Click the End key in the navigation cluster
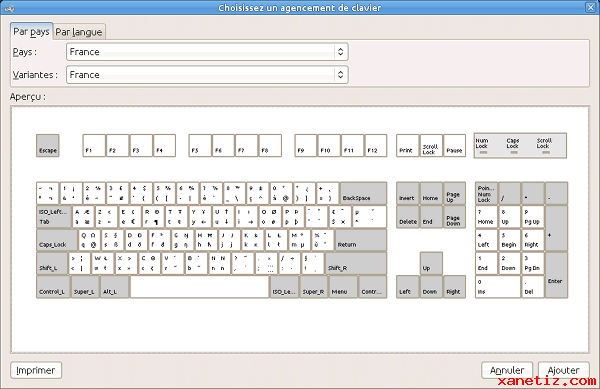Viewport: 600px width, 389px height. [431, 217]
